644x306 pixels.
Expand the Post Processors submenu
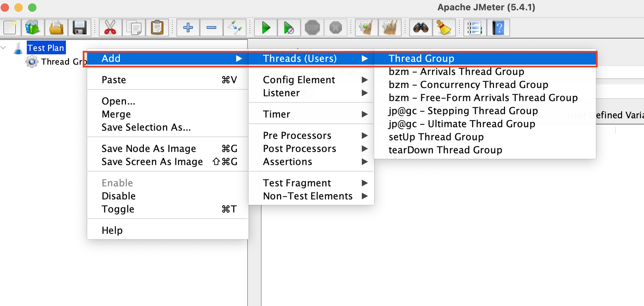311,149
